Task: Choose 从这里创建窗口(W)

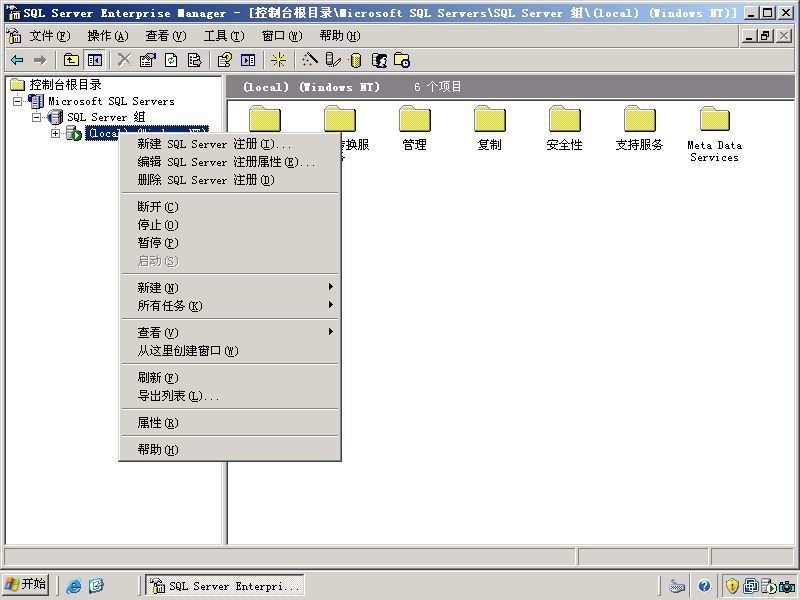Action: pos(230,351)
